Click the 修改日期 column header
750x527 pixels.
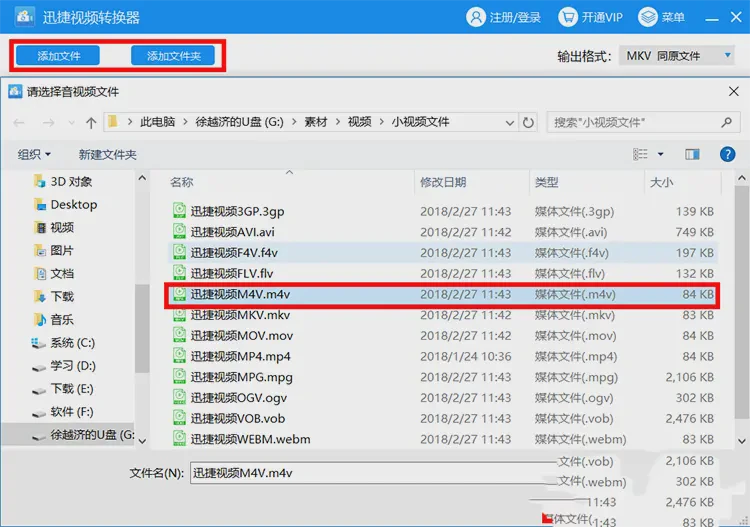443,182
